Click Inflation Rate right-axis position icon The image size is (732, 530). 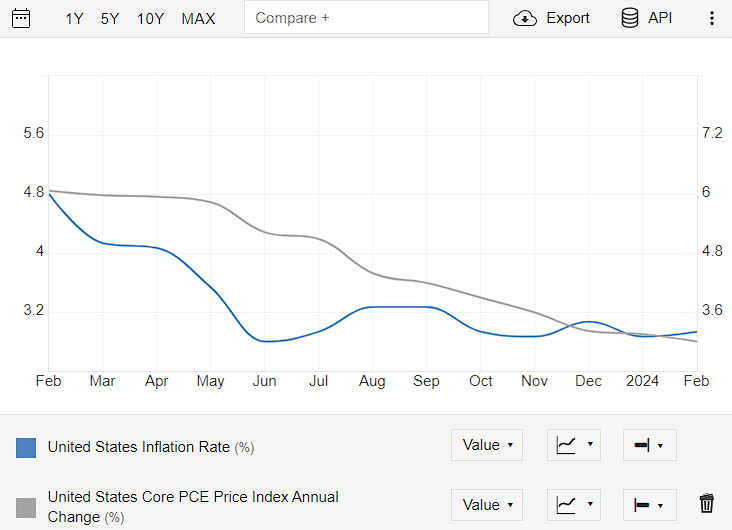(642, 445)
